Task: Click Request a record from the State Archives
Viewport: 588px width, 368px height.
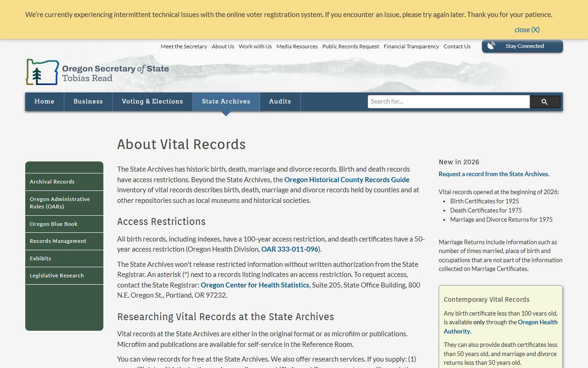Action: (494, 174)
